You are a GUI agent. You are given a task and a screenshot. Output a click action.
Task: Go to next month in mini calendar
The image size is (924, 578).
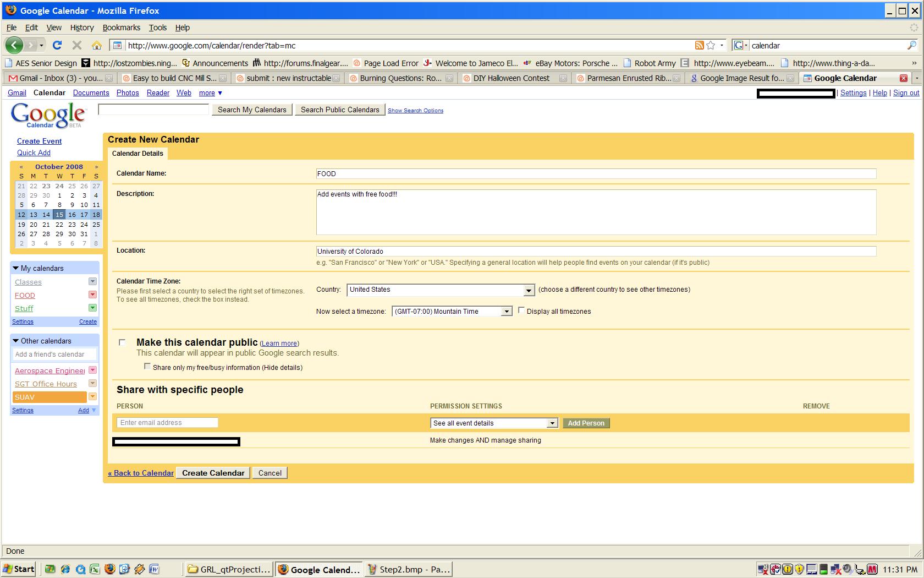pyautogui.click(x=96, y=167)
